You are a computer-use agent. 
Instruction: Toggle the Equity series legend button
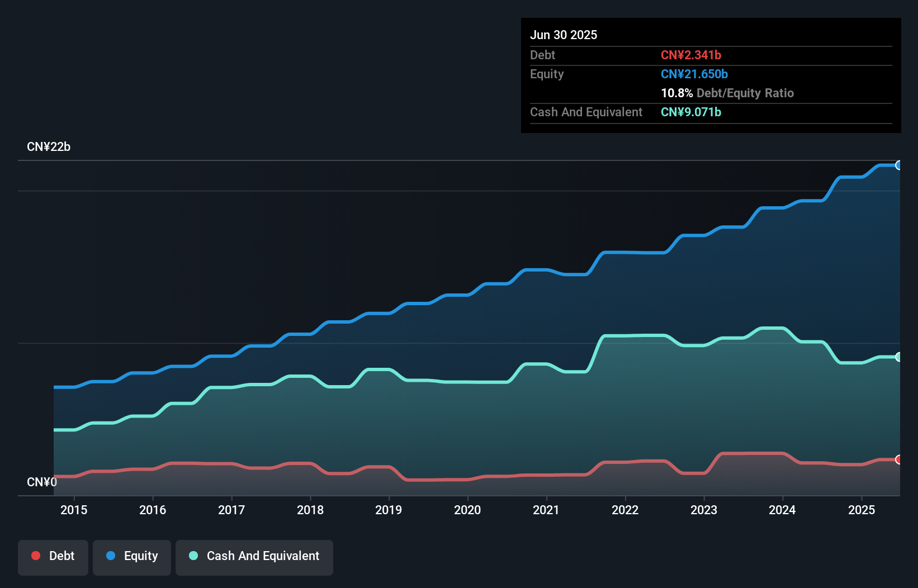click(132, 557)
